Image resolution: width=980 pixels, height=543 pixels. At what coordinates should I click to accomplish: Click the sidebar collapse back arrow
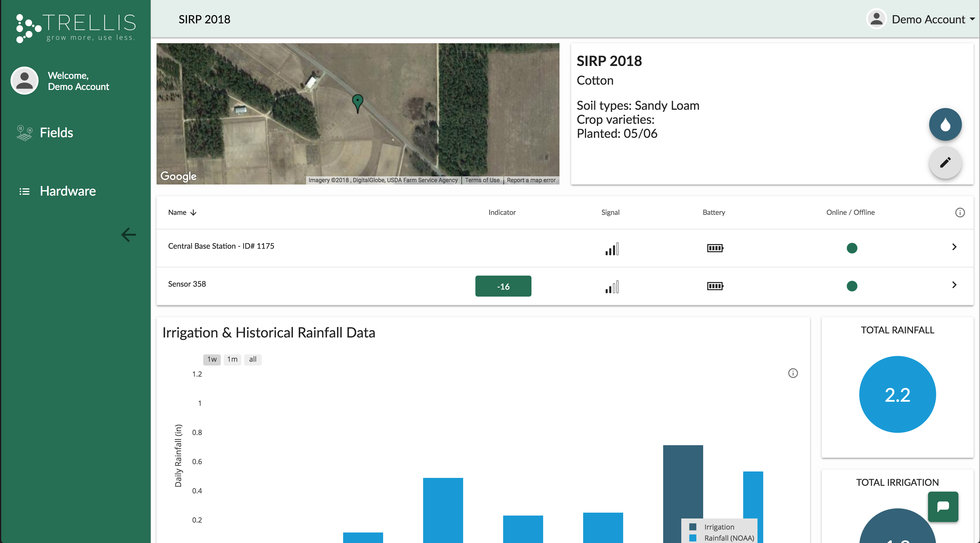coord(128,235)
